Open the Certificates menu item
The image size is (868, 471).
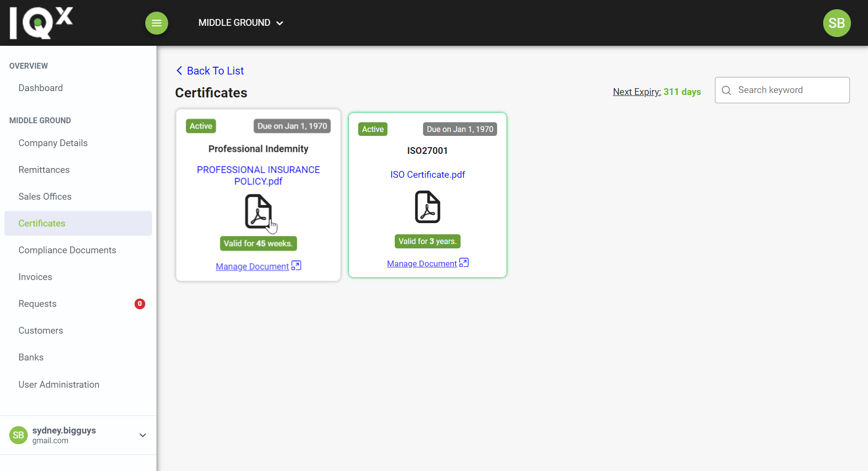point(41,223)
